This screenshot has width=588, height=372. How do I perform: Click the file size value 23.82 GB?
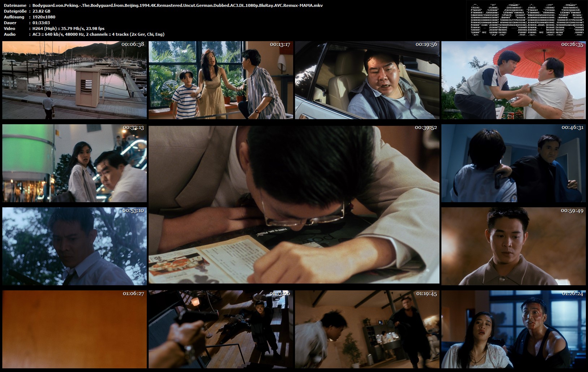click(x=41, y=11)
